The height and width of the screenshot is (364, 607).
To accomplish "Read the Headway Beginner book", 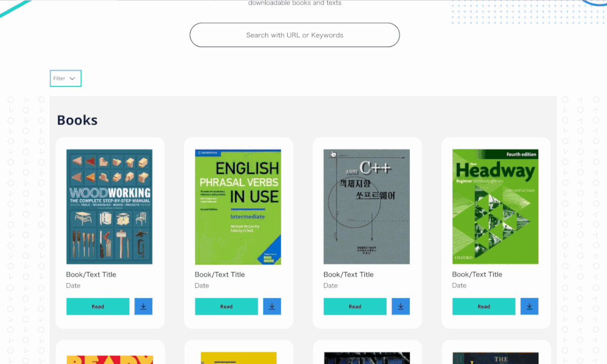I will [484, 306].
